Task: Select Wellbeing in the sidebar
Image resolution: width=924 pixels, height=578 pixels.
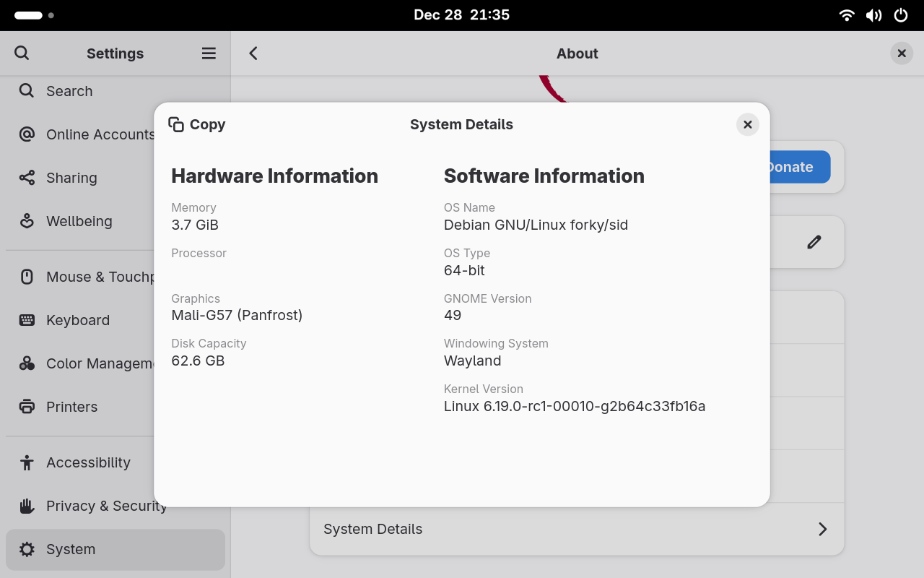Action: 79,221
